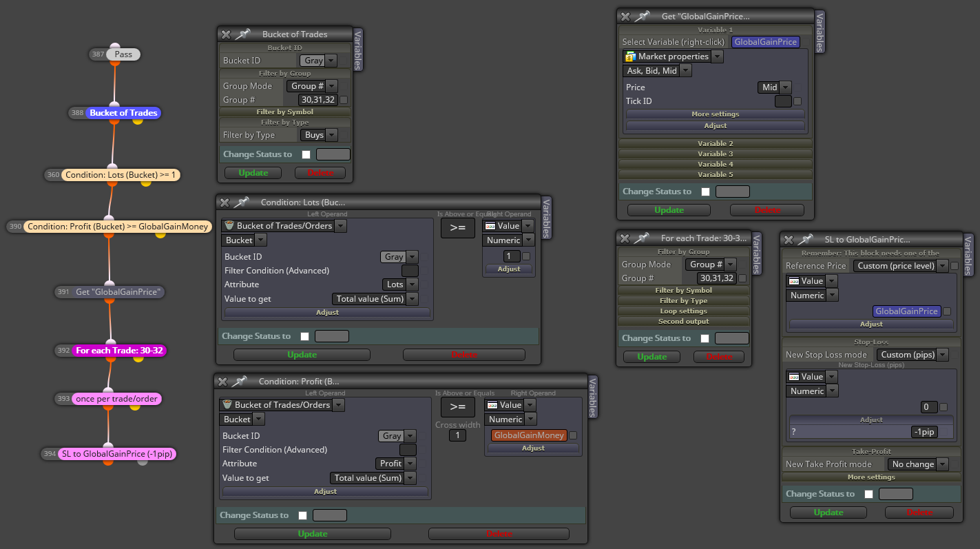
Task: Toggle Change Status checkbox in Condition: Profit
Action: [302, 516]
